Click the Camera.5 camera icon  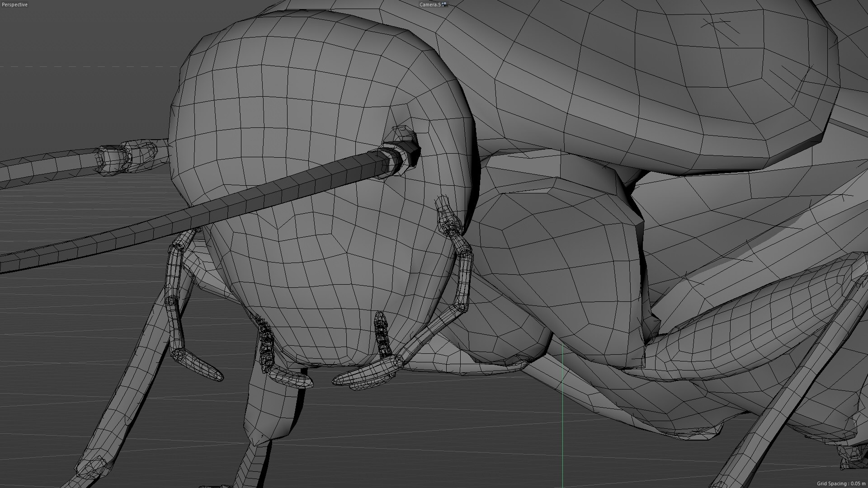444,5
